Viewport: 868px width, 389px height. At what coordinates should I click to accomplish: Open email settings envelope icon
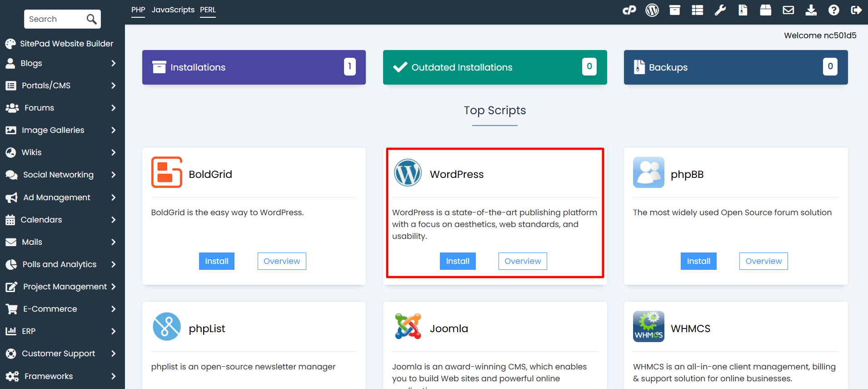788,10
